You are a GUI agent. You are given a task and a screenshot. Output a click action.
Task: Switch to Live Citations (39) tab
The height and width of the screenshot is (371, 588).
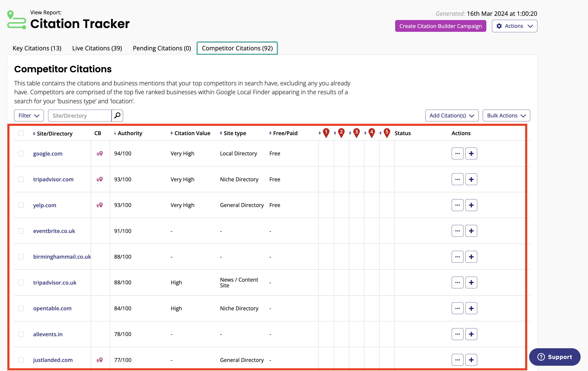pyautogui.click(x=97, y=48)
